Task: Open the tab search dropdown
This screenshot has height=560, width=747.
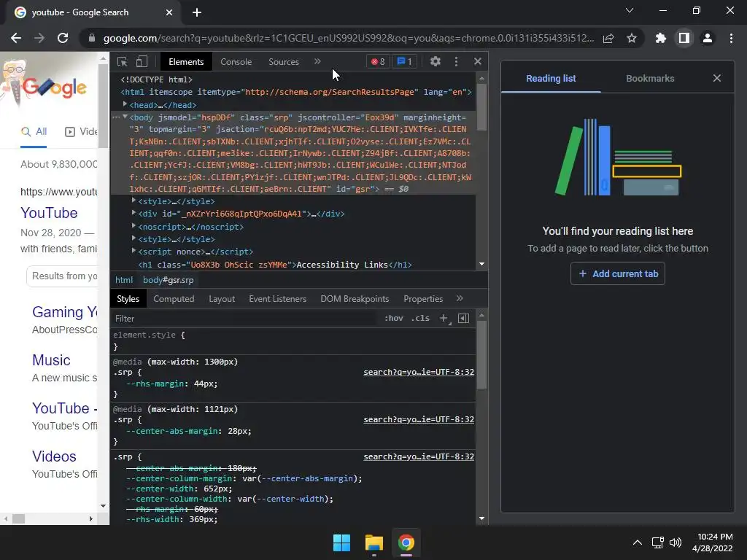Action: 630,10
